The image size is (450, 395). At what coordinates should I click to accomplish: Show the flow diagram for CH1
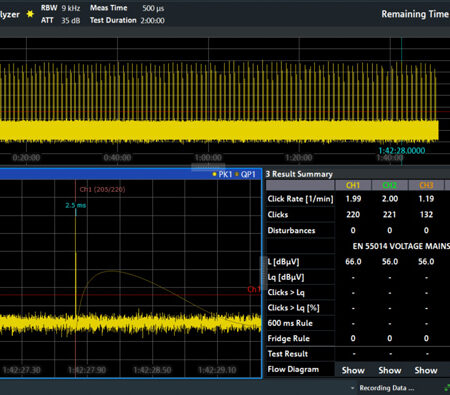pyautogui.click(x=353, y=370)
